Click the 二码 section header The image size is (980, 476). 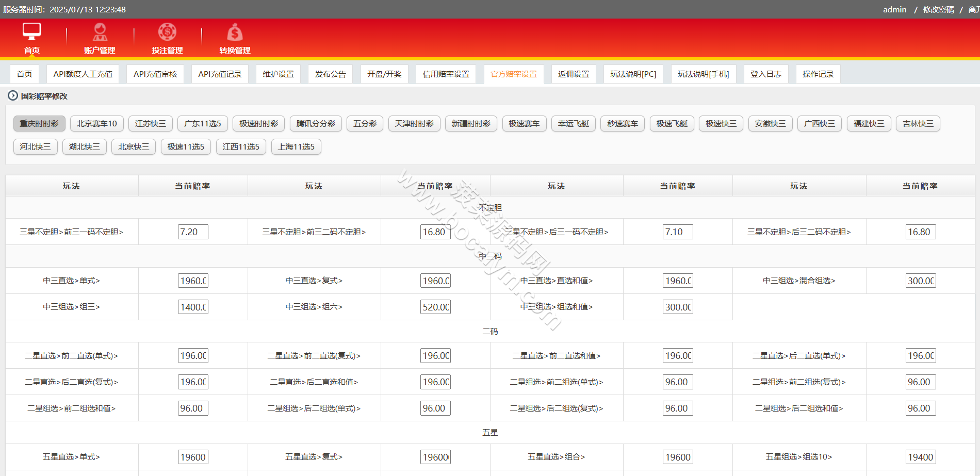point(490,331)
